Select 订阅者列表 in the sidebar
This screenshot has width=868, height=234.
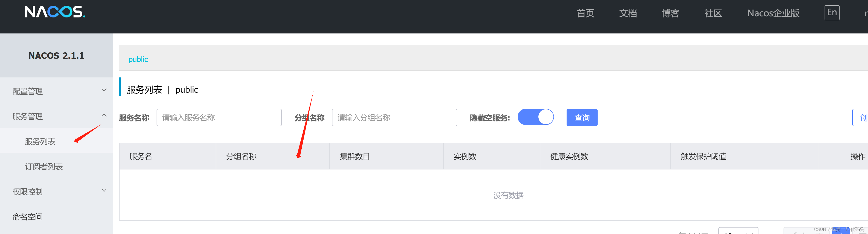coord(44,166)
